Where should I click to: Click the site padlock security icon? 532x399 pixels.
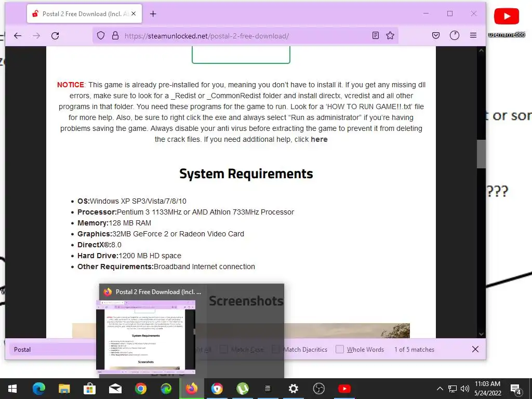[115, 36]
